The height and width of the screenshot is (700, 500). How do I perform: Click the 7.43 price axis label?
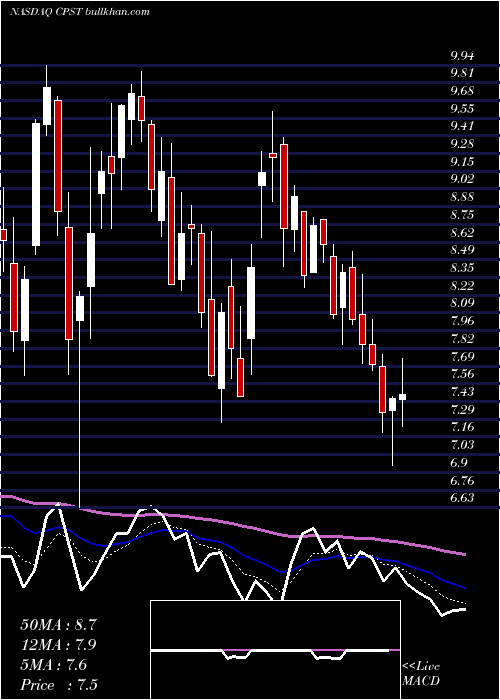pos(462,392)
